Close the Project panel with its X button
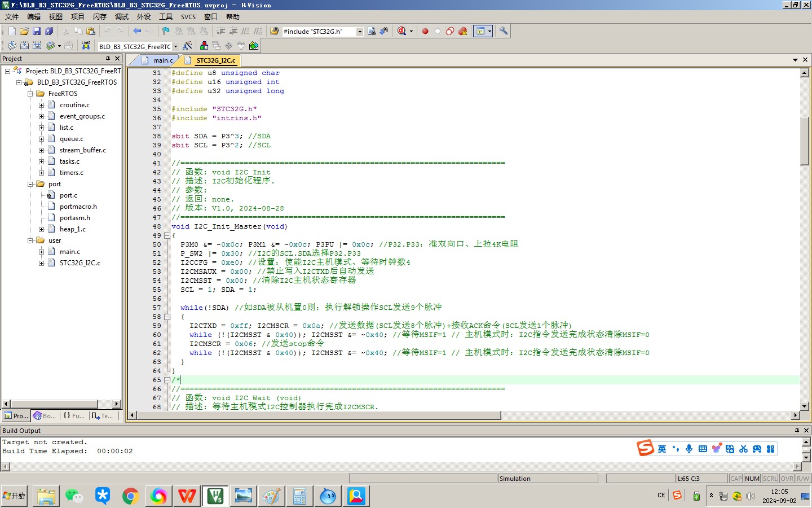812x508 pixels. [117, 59]
